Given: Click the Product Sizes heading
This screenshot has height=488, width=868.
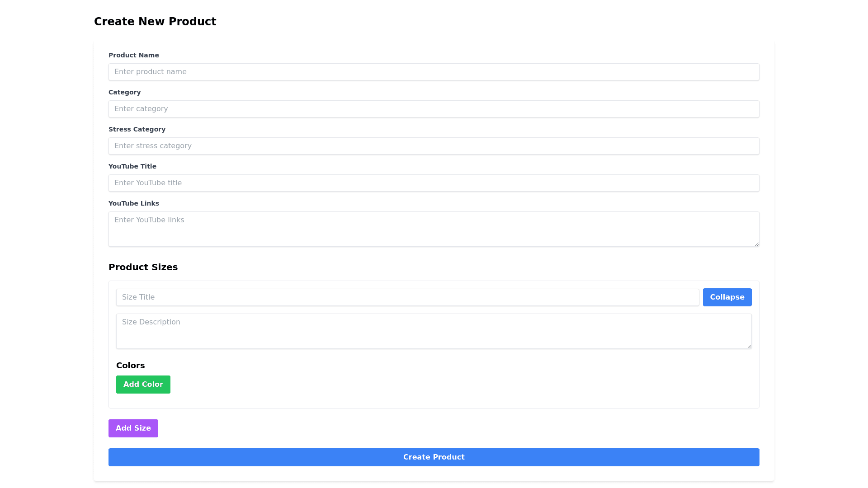Looking at the screenshot, I should 143,267.
